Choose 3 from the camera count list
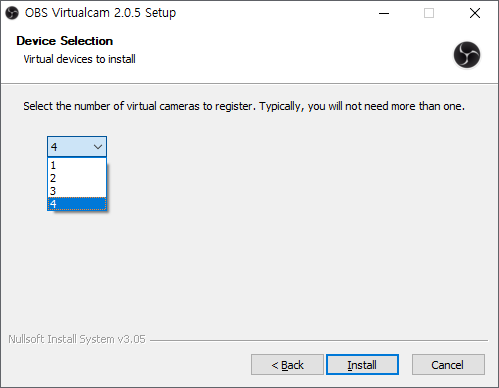Viewport: 499px width, 388px height. click(x=77, y=191)
